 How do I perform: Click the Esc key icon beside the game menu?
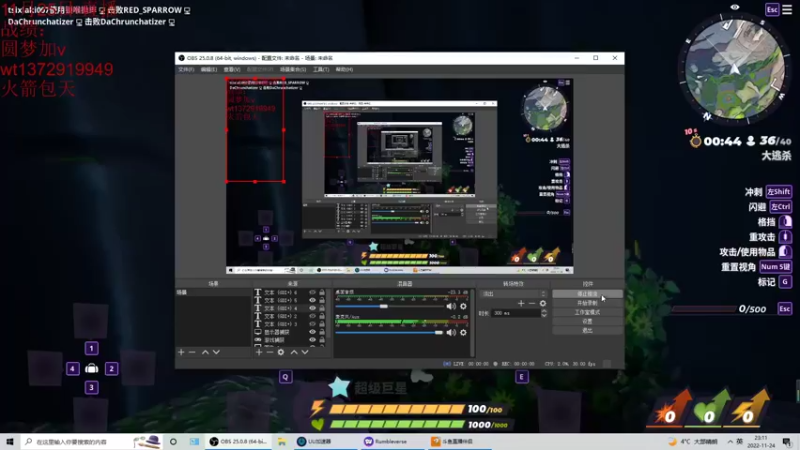(772, 10)
